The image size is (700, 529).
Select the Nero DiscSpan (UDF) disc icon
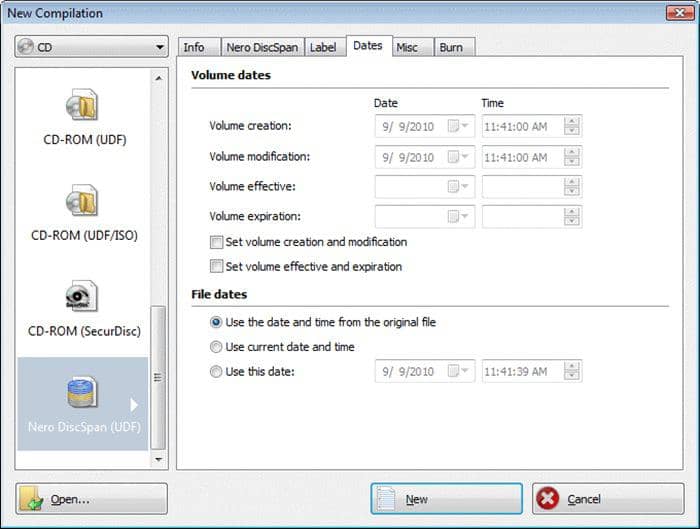pos(82,392)
